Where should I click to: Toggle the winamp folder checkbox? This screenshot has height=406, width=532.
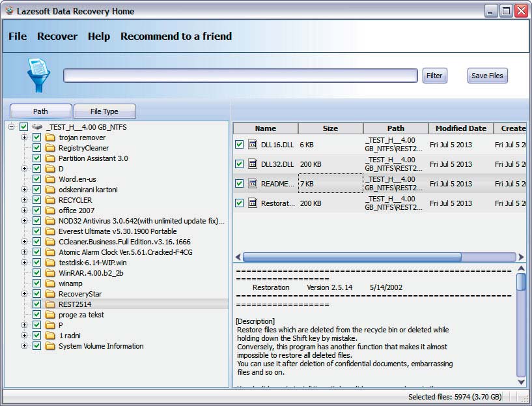[x=36, y=283]
